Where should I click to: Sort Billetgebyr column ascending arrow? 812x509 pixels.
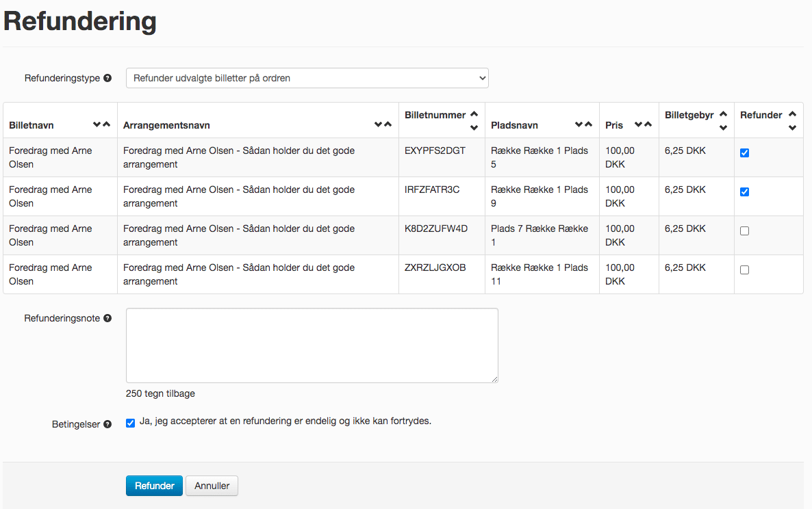(x=724, y=114)
